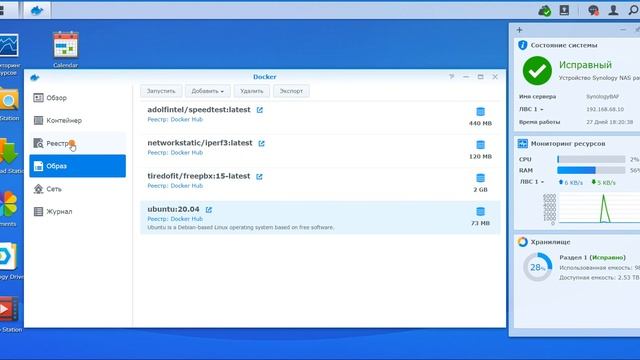Select the tiredofit/freepbx:15-latest image name

tap(199, 176)
